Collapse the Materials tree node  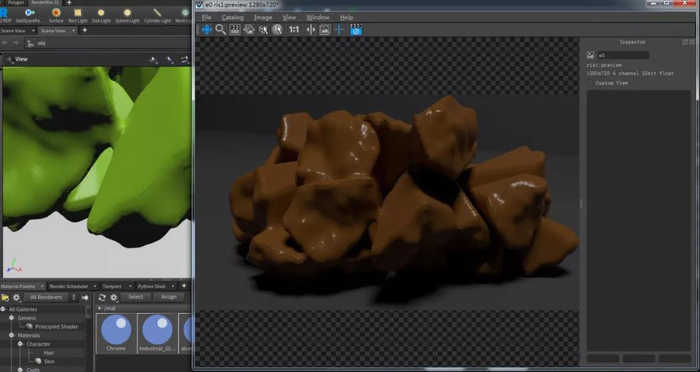pos(12,335)
